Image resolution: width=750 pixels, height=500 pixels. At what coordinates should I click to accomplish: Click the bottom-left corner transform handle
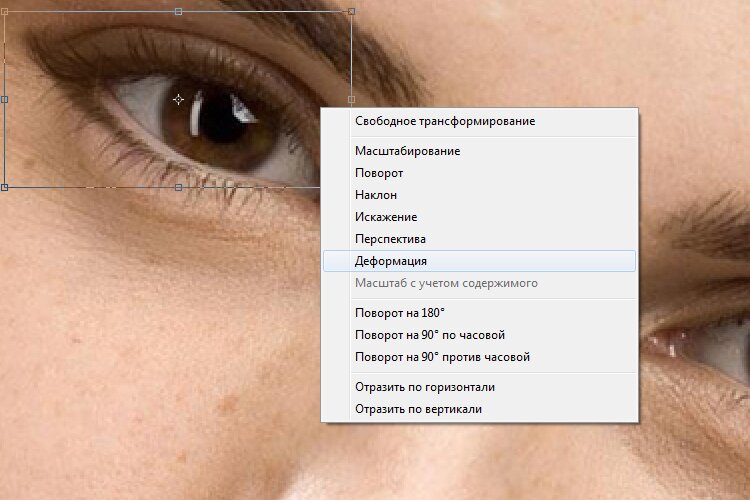coord(4,188)
